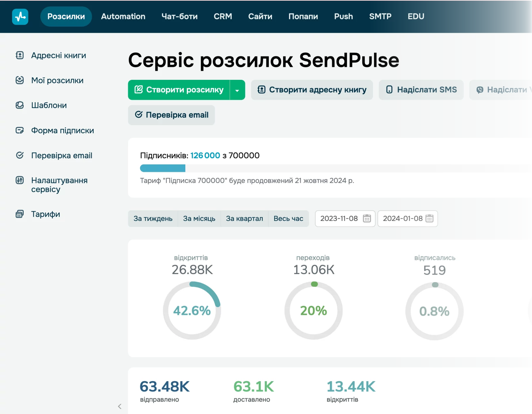
Task: Click the SendPulse logo icon
Action: (20, 17)
